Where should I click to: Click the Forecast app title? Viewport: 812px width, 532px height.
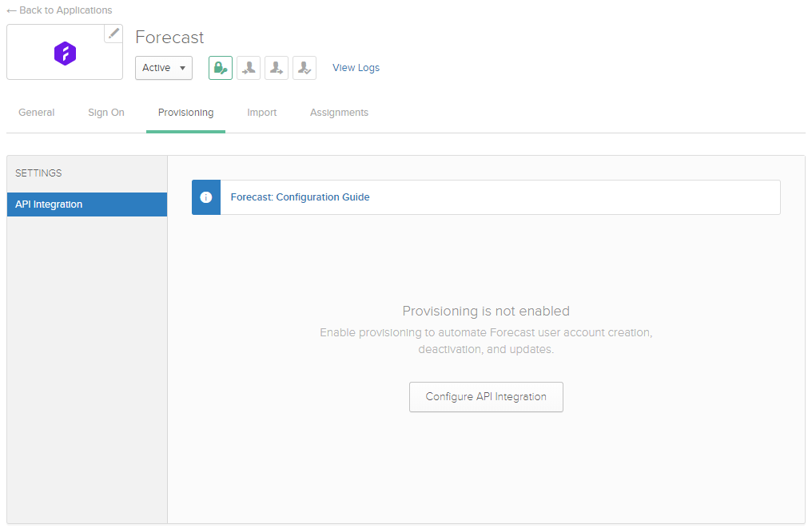(169, 38)
